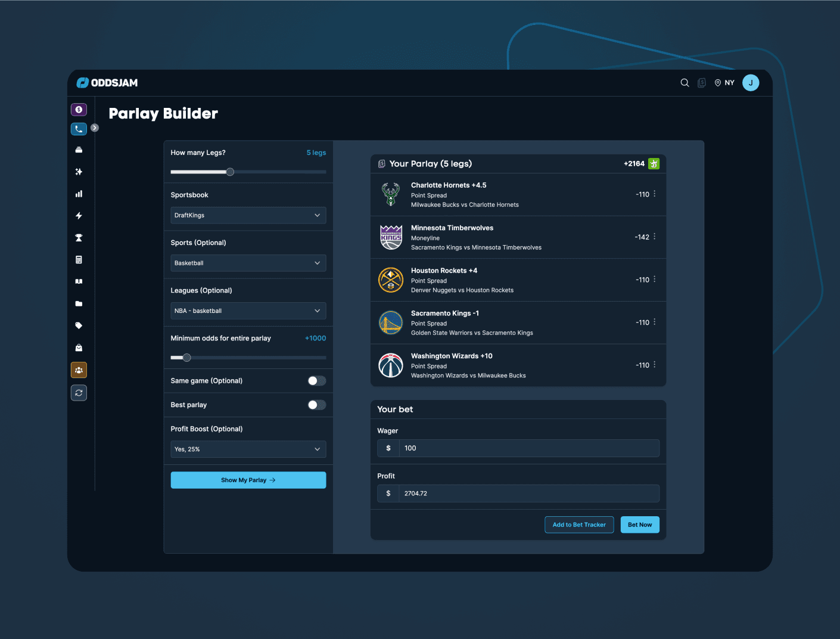Image resolution: width=840 pixels, height=639 pixels.
Task: Open the search magnifier icon
Action: tap(685, 83)
